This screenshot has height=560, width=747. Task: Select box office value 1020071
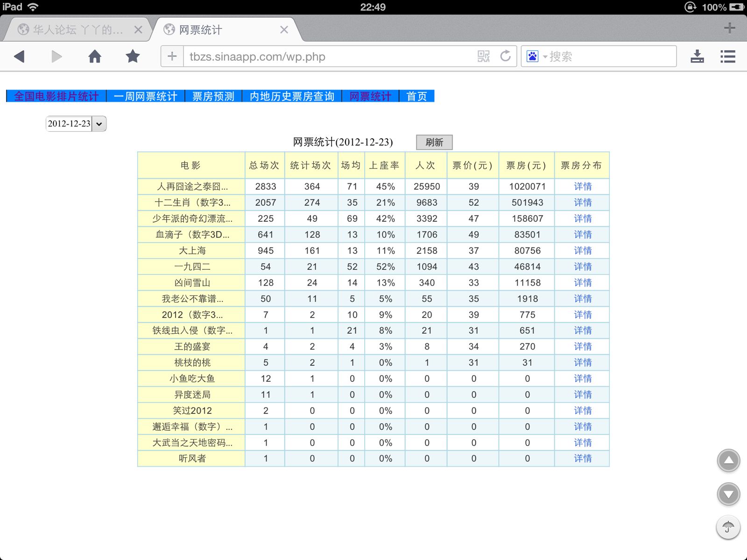click(x=527, y=186)
